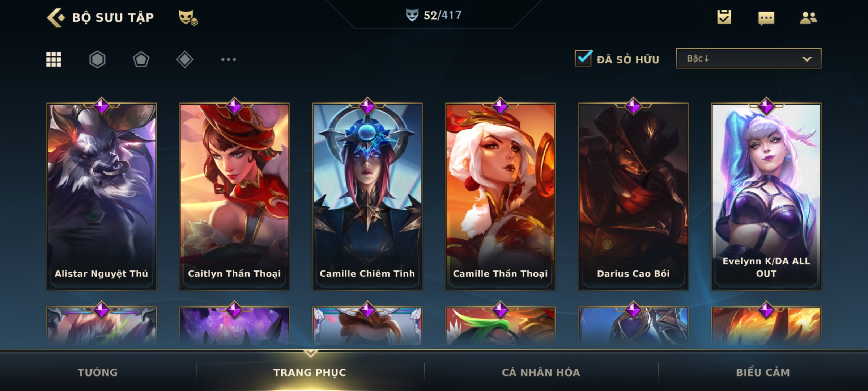Viewport: 868px width, 391px height.
Task: Filter skins by the diamond tier icon
Action: (x=185, y=59)
